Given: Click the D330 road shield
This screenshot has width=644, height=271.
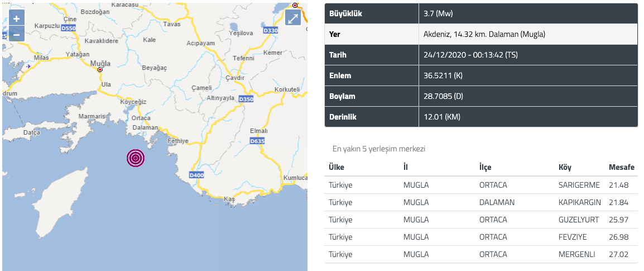Looking at the screenshot, I should coord(271,30).
